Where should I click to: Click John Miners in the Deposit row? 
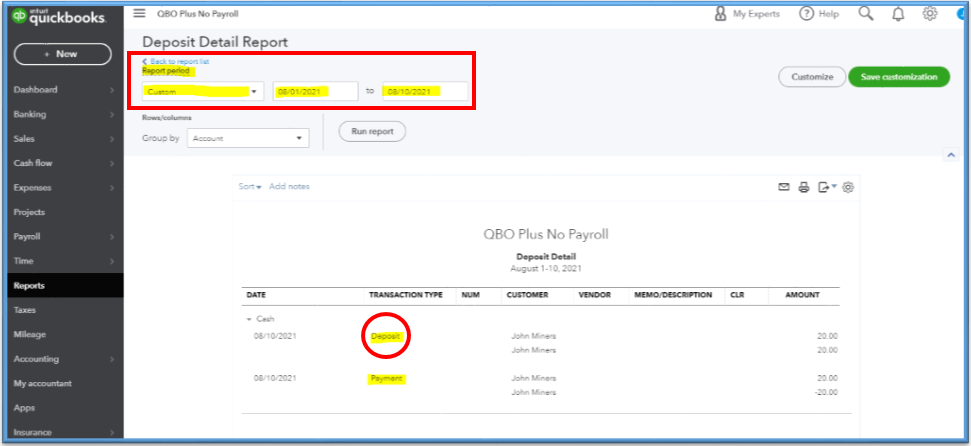[533, 336]
